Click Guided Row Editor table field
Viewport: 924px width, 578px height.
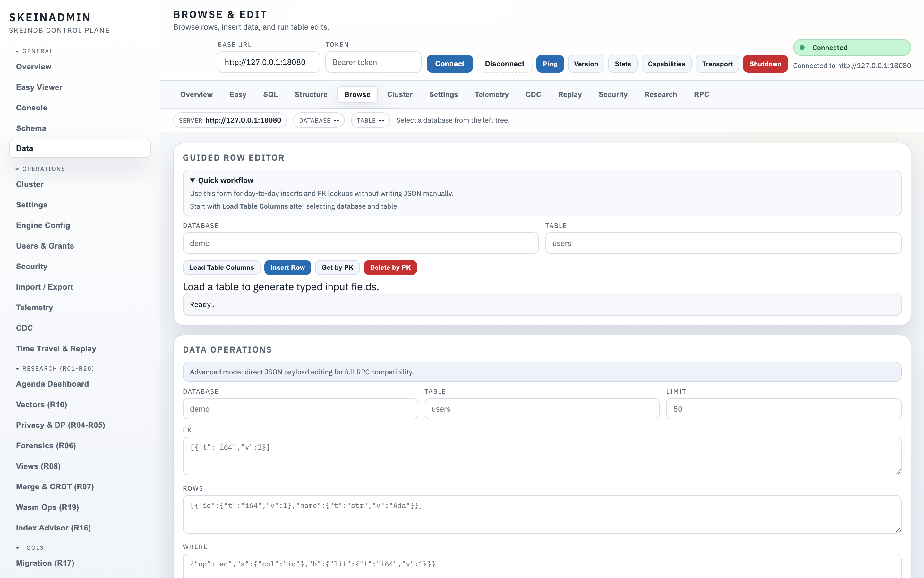[x=723, y=243]
